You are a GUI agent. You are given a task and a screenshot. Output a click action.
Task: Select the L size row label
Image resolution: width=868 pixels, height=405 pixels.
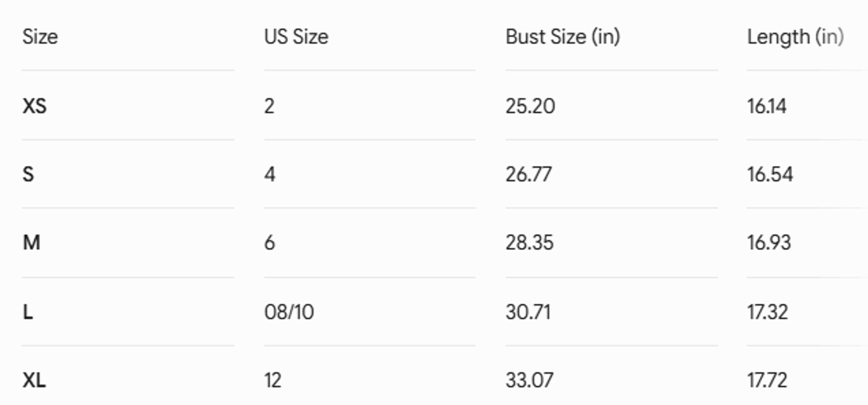tap(28, 312)
